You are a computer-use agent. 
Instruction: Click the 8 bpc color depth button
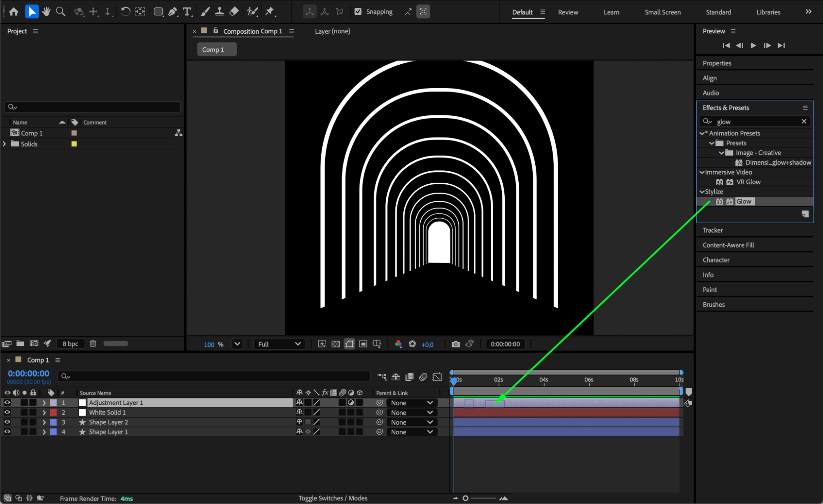pos(70,344)
